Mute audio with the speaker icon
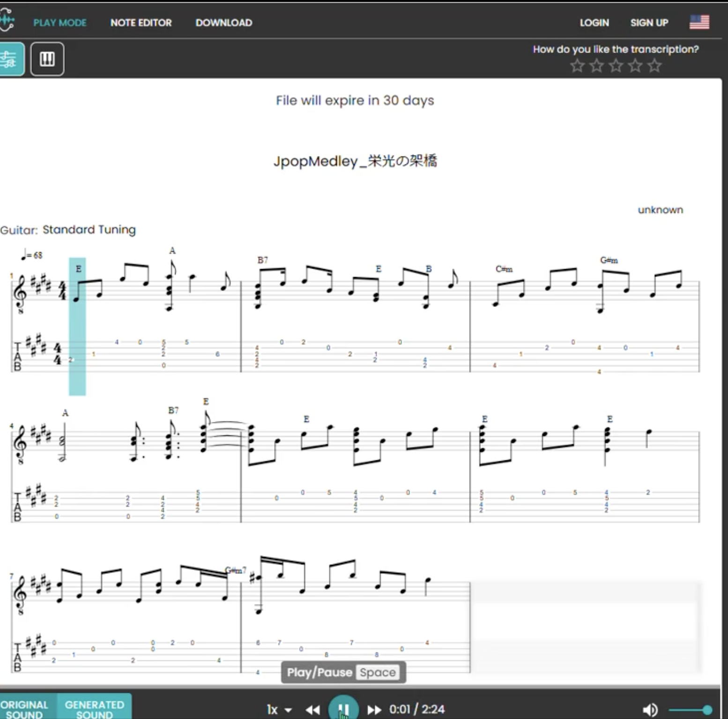This screenshot has width=728, height=719. (x=650, y=710)
